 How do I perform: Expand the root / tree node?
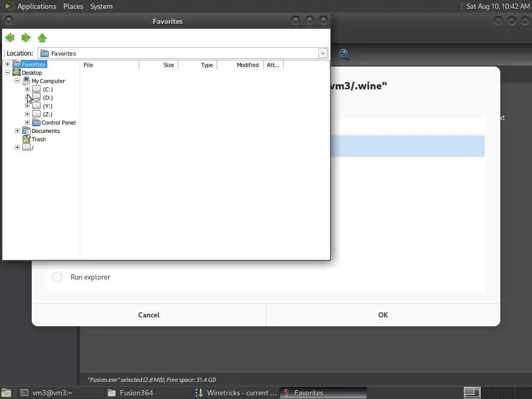click(x=17, y=147)
